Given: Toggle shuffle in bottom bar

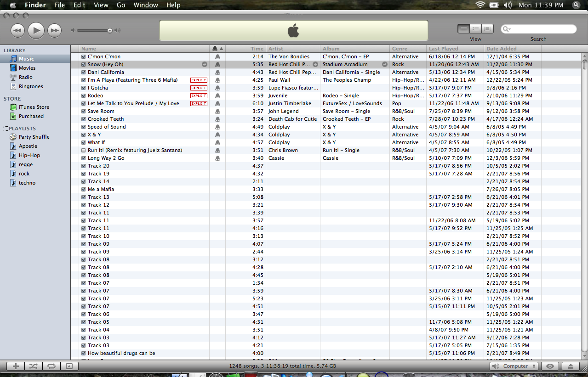Looking at the screenshot, I should [34, 366].
